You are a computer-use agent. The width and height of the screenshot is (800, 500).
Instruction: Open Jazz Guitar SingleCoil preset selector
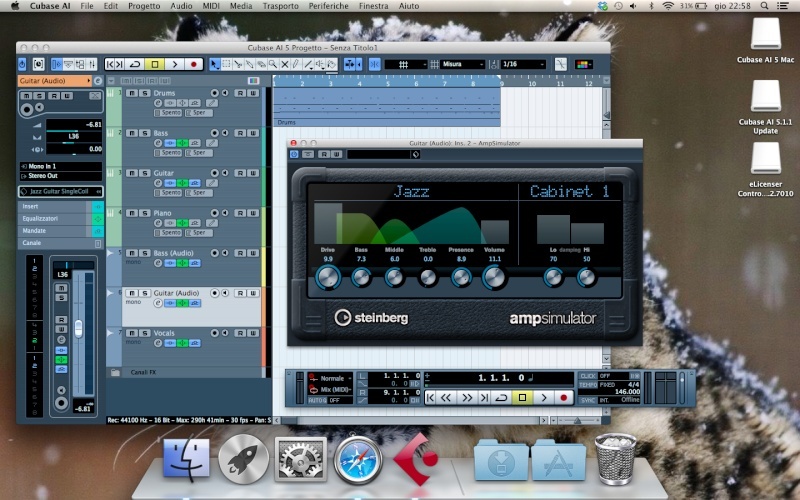(x=60, y=191)
